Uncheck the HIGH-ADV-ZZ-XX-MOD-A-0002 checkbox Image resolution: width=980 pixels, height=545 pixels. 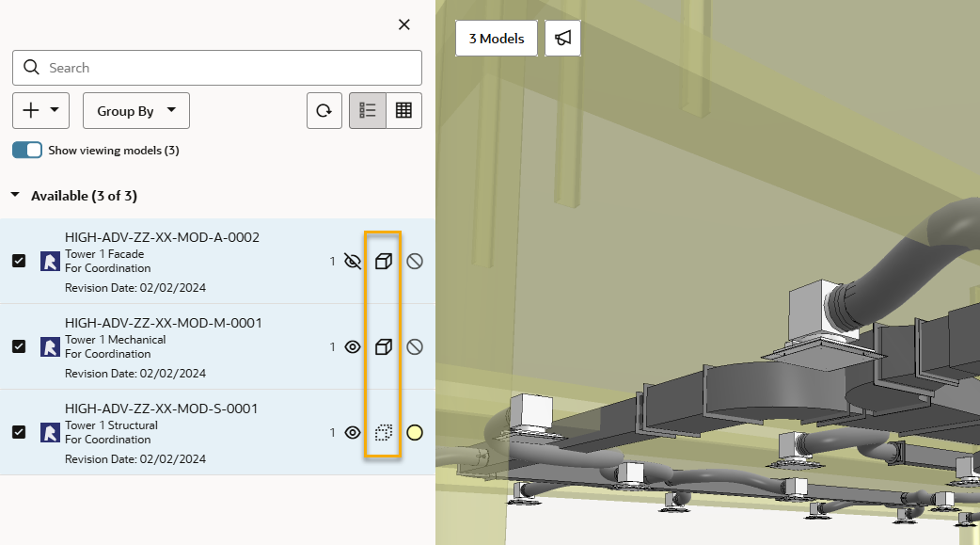tap(19, 262)
